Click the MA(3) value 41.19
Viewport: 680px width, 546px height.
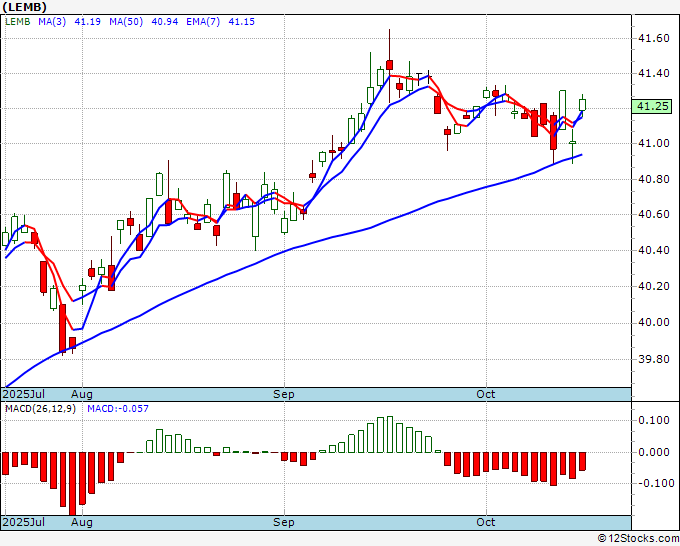(88, 22)
